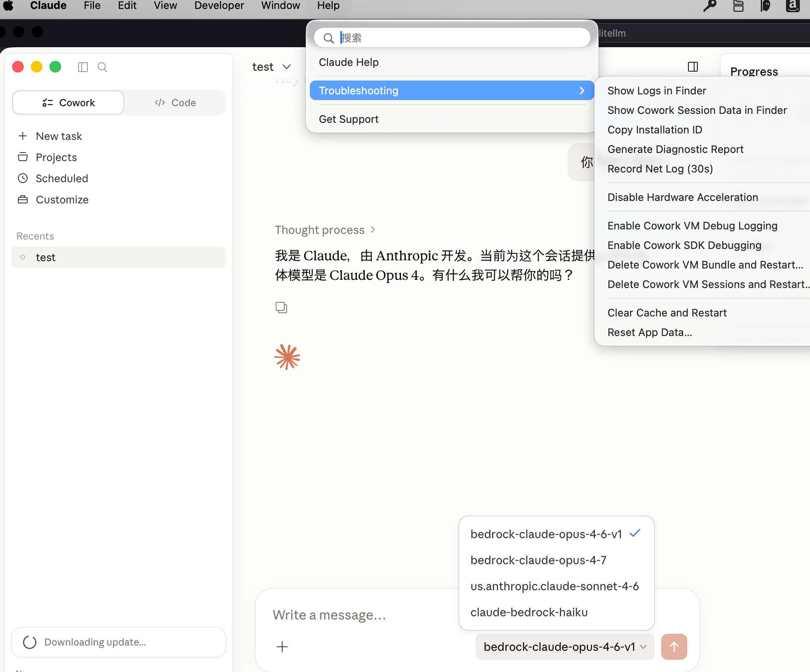810x672 pixels.
Task: Expand the Troubleshooting submenu
Action: click(x=452, y=90)
